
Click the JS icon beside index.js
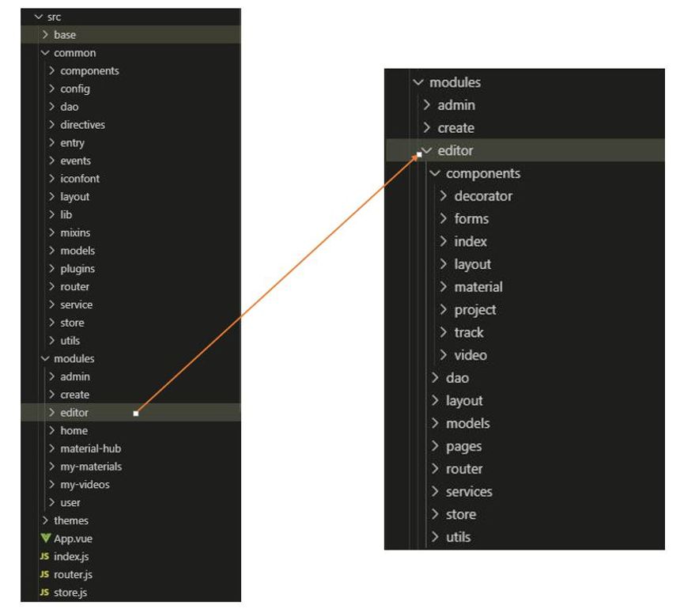(x=44, y=556)
